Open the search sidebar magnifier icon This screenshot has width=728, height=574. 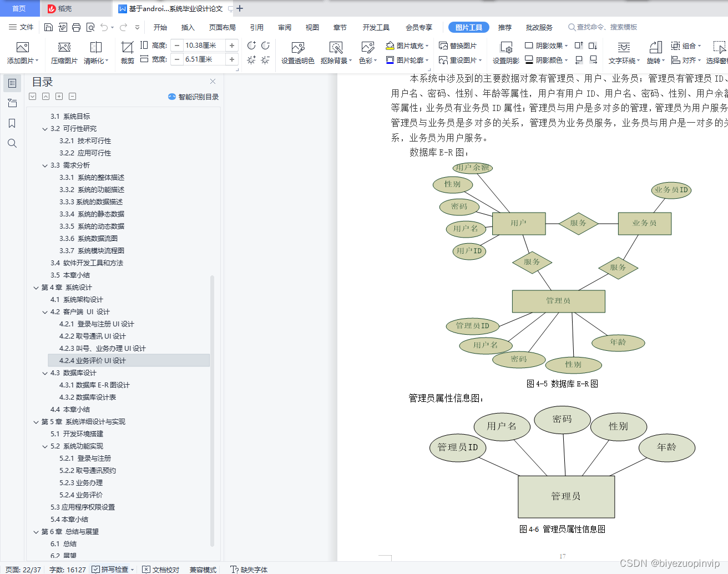pos(12,143)
